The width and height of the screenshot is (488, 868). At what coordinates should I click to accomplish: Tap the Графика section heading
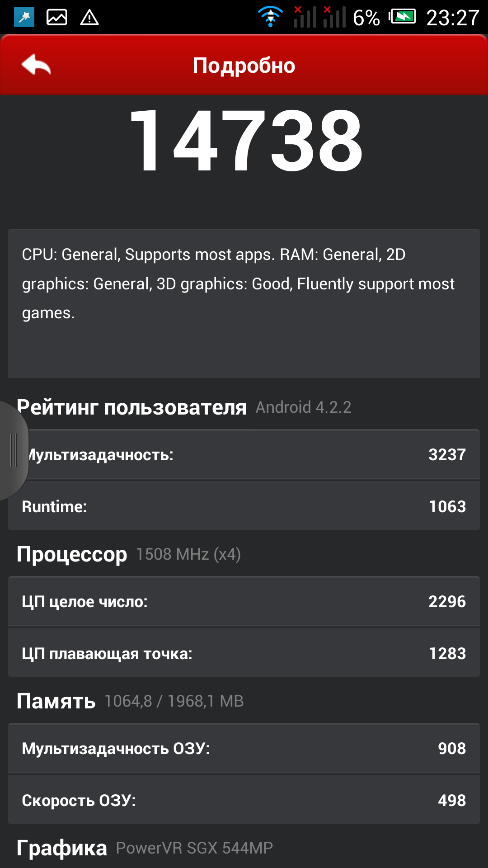coord(62,848)
